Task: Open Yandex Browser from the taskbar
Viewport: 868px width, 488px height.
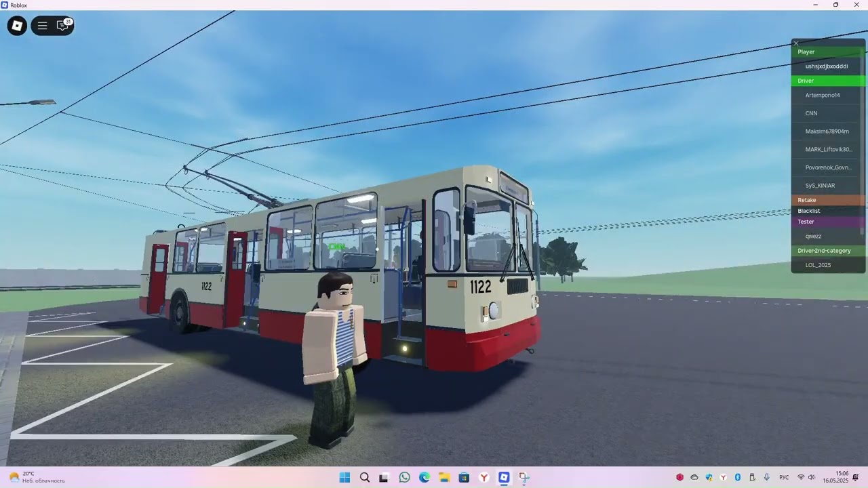Action: pos(484,477)
